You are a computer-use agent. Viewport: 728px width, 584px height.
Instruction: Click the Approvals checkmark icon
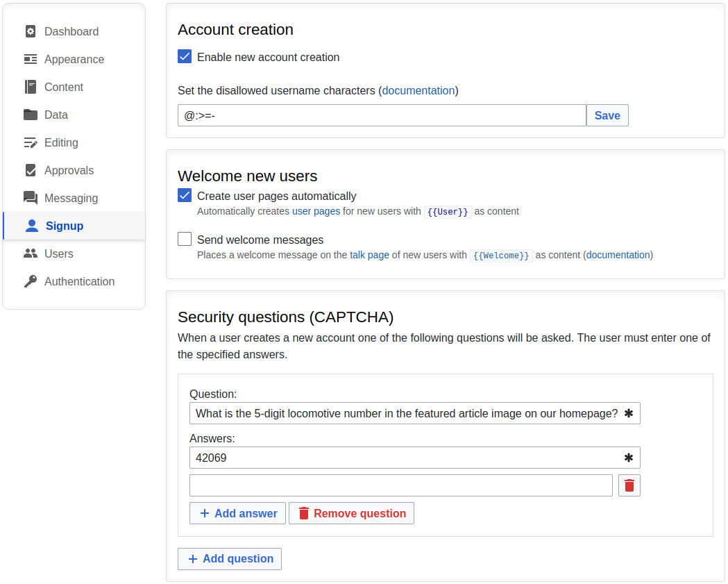click(31, 170)
